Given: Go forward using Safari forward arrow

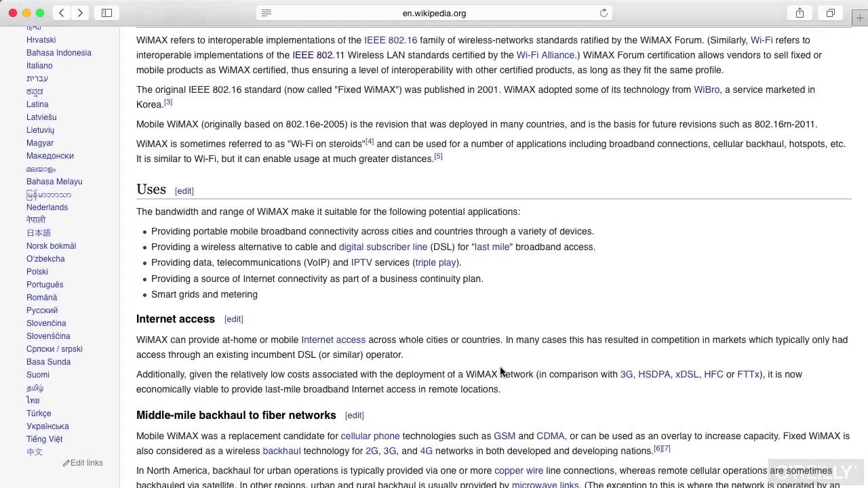Looking at the screenshot, I should [x=80, y=13].
